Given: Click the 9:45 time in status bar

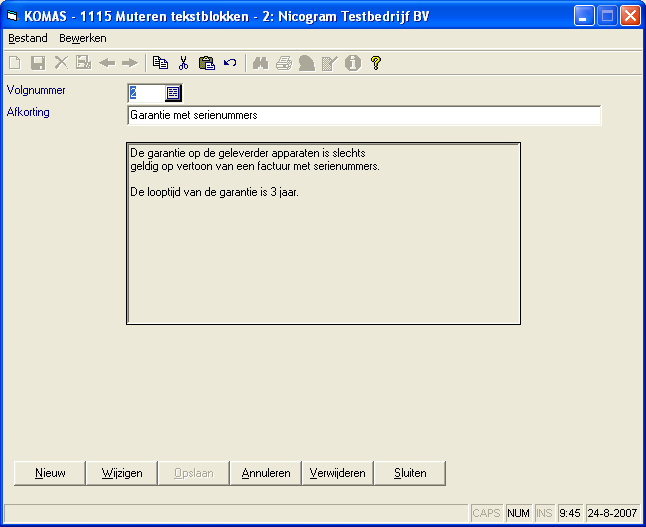Looking at the screenshot, I should (570, 513).
